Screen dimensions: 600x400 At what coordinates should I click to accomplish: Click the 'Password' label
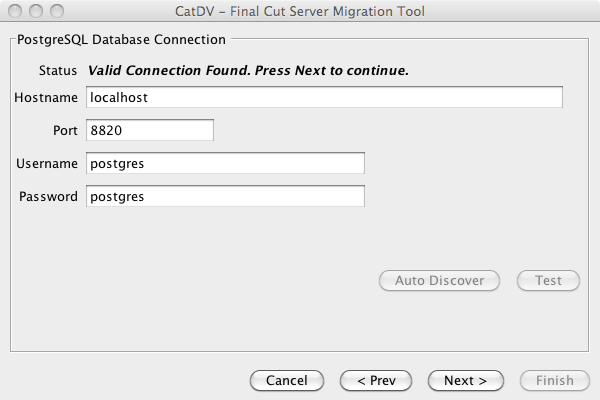coord(48,196)
